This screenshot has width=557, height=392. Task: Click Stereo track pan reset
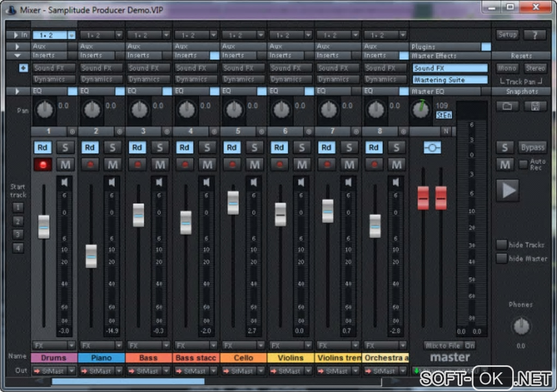535,68
